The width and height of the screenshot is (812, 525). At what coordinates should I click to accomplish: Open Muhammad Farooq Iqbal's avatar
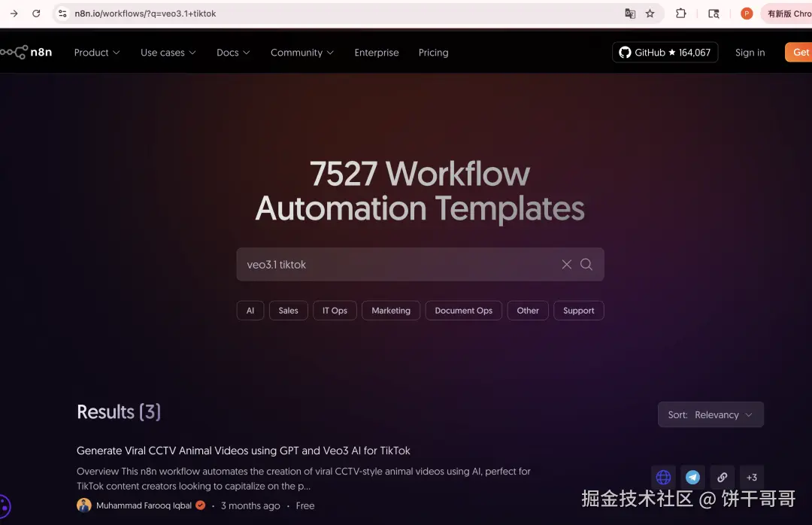pos(84,505)
